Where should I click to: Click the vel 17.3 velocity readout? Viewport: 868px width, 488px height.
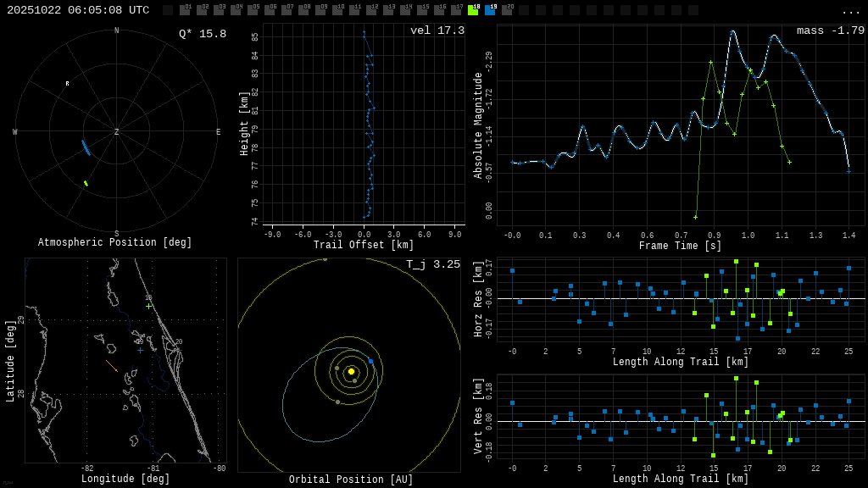click(437, 30)
